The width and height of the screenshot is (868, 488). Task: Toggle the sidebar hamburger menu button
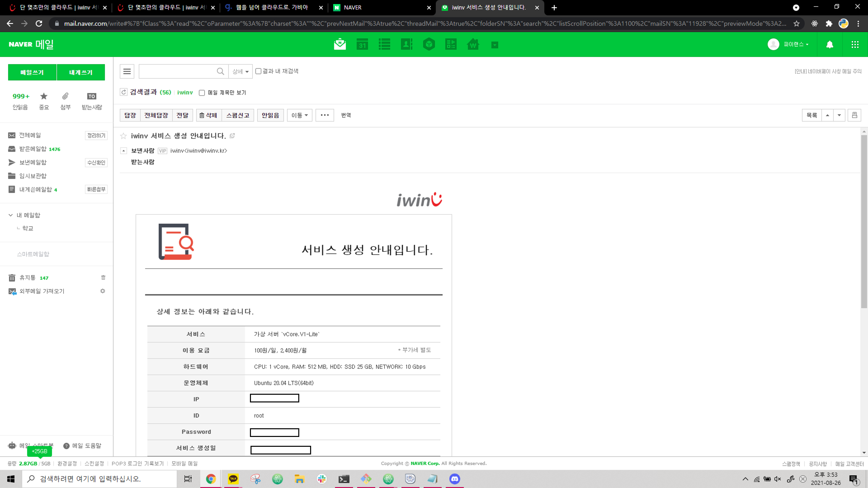[127, 71]
